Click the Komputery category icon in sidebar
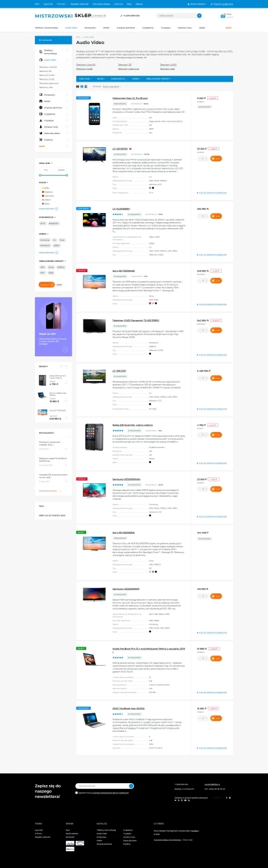 [x=41, y=95]
